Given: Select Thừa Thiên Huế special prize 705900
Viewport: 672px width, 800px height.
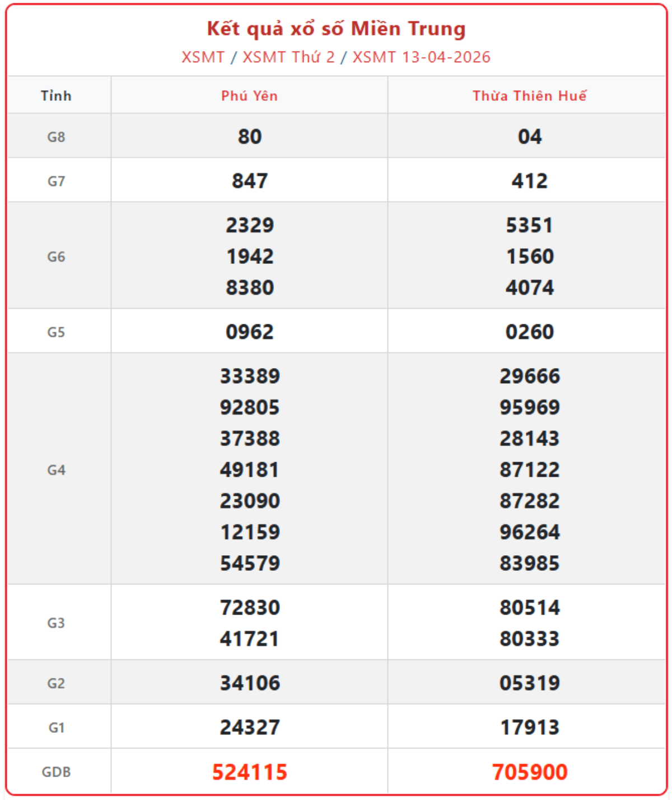Looking at the screenshot, I should coord(529,772).
